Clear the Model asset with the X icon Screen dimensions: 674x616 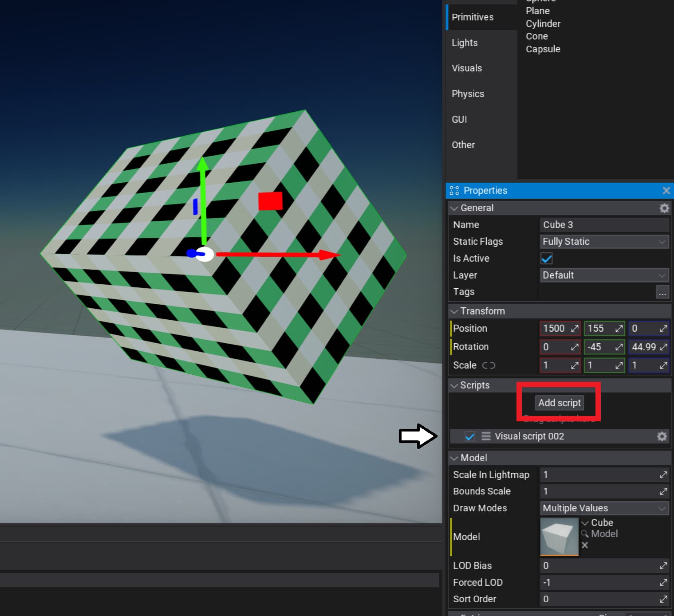pos(585,545)
